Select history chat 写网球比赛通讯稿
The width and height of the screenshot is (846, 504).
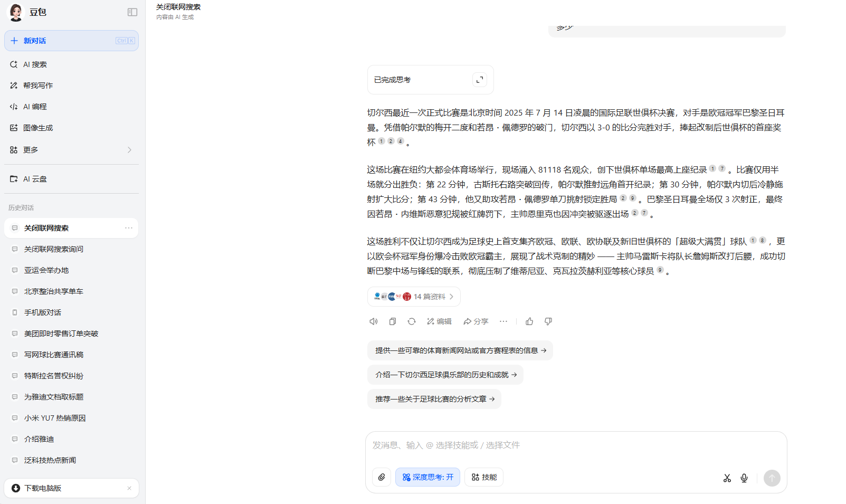coord(71,355)
